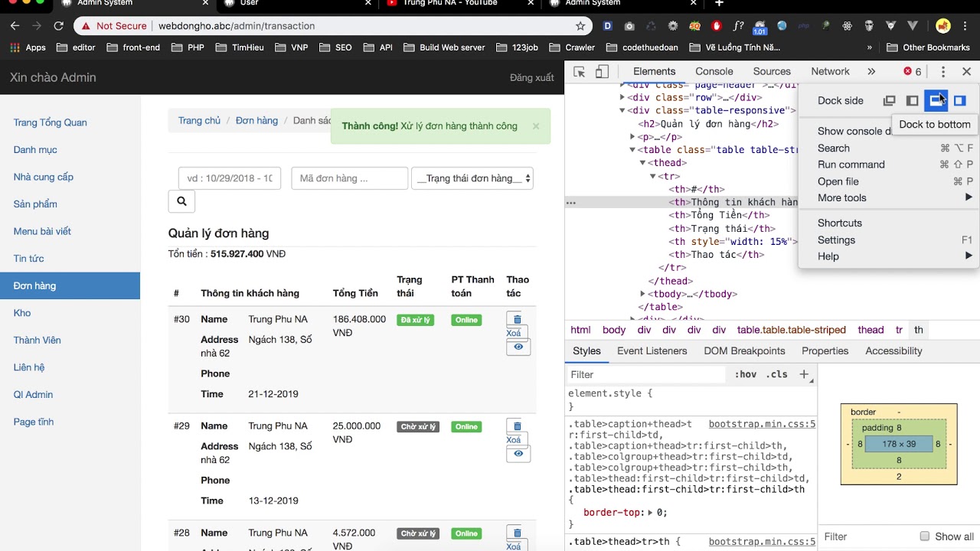
Task: Dock DevTools to the right
Action: coord(959,100)
